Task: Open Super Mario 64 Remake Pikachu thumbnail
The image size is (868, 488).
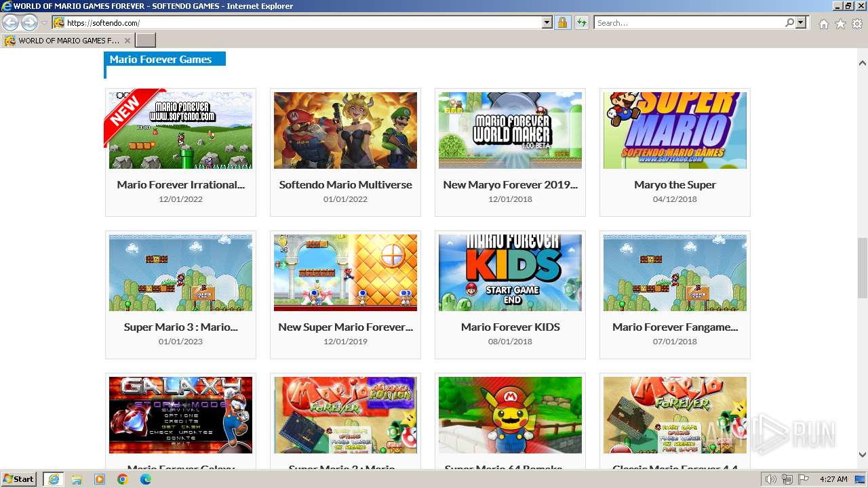Action: [510, 415]
